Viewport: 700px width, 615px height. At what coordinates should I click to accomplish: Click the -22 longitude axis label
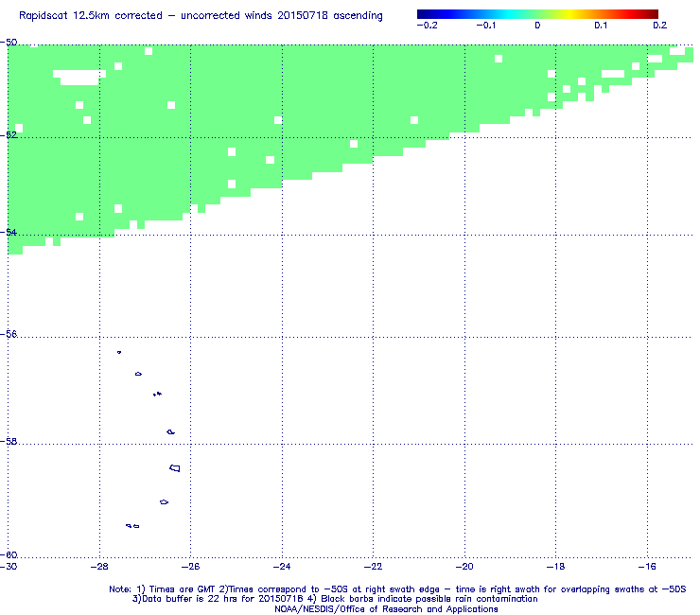pos(374,567)
